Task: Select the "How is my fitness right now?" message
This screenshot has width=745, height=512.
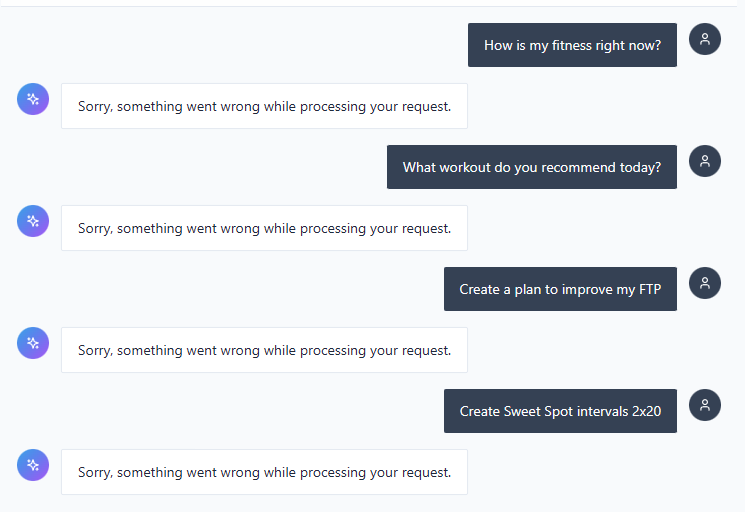Action: (x=572, y=45)
